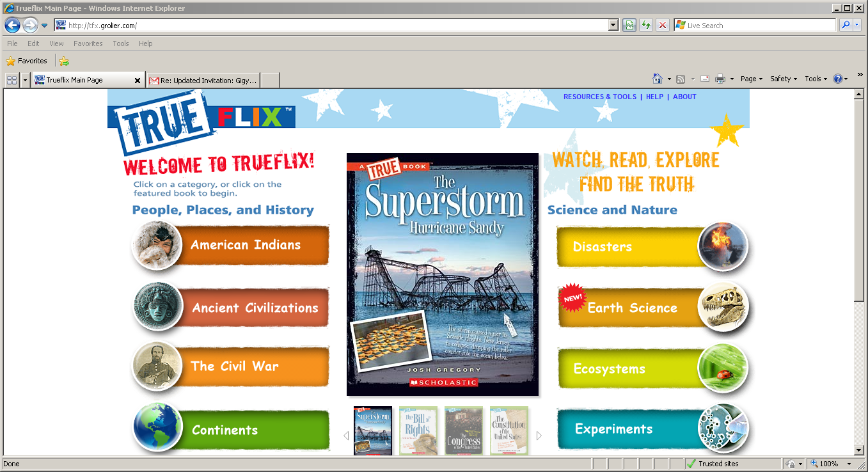Screen dimensions: 868x472
Task: Stop loading with the red X icon
Action: (663, 26)
